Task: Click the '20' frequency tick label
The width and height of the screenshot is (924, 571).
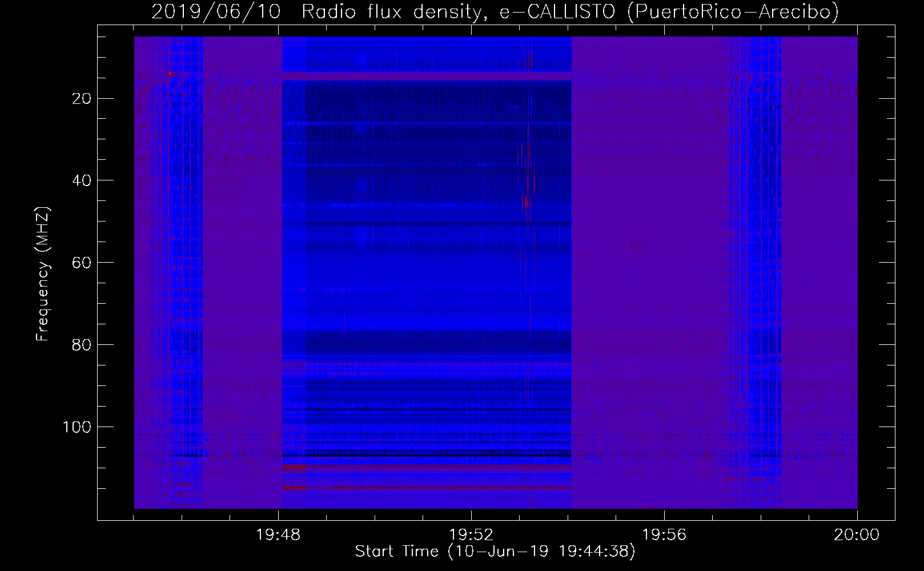Action: [x=82, y=99]
